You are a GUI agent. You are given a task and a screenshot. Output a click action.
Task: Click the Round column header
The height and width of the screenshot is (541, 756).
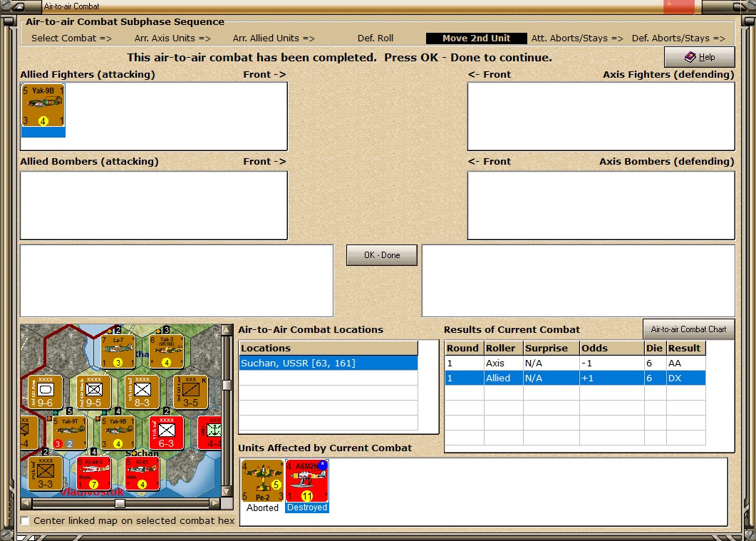464,348
